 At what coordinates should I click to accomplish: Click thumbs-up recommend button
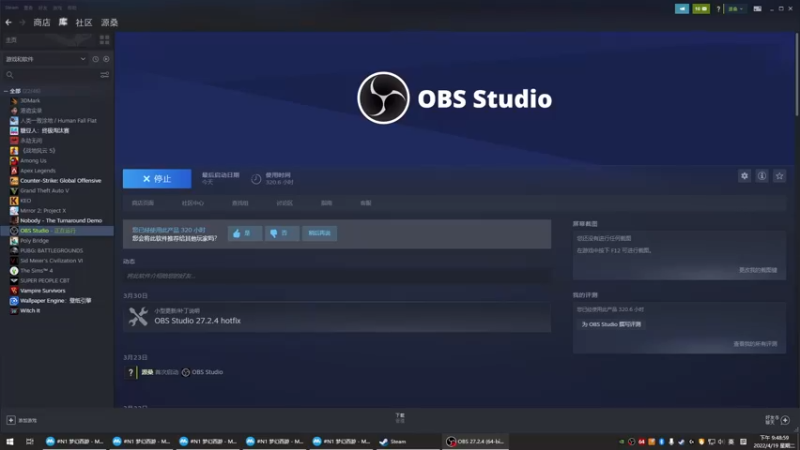click(245, 233)
